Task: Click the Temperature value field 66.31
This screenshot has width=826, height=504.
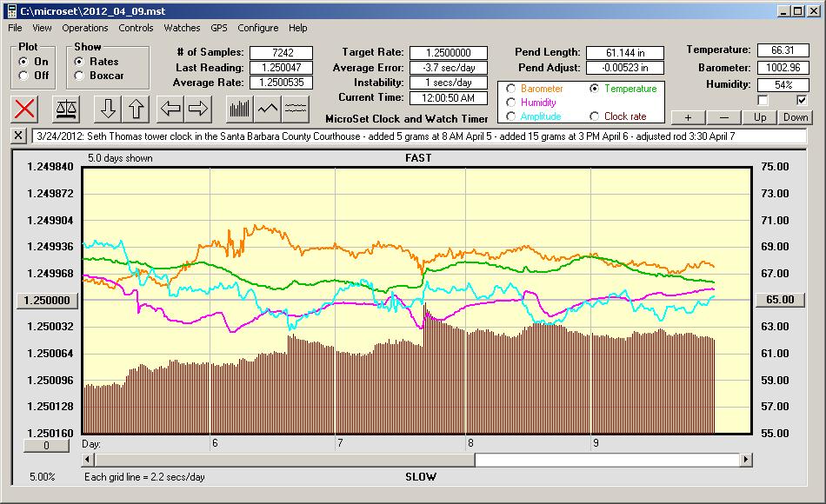Action: (x=783, y=50)
